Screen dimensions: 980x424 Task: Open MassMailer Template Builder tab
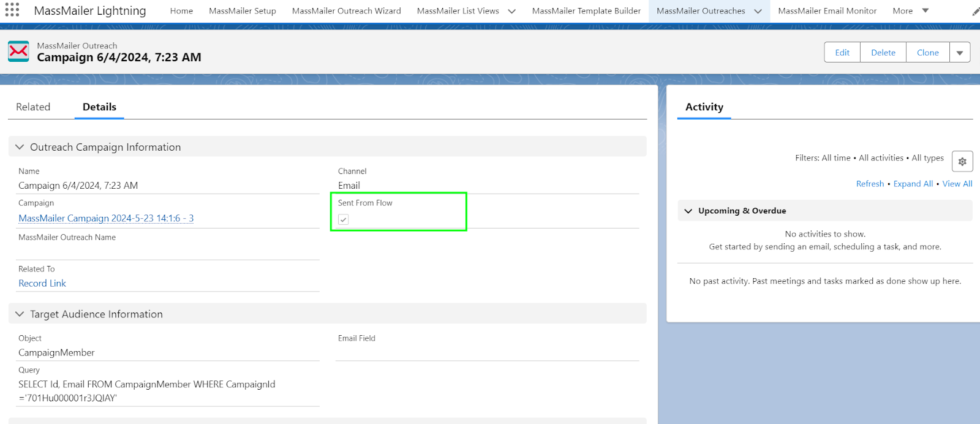click(x=586, y=11)
